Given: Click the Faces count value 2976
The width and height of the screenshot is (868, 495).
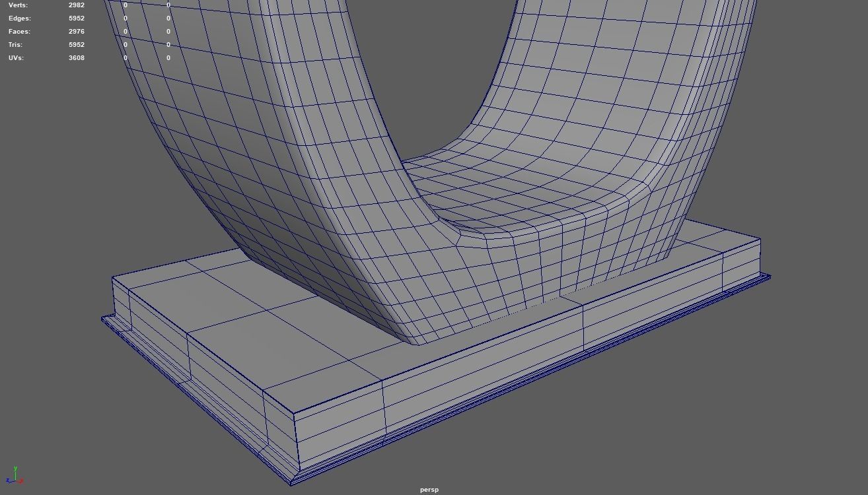Looking at the screenshot, I should [x=77, y=32].
